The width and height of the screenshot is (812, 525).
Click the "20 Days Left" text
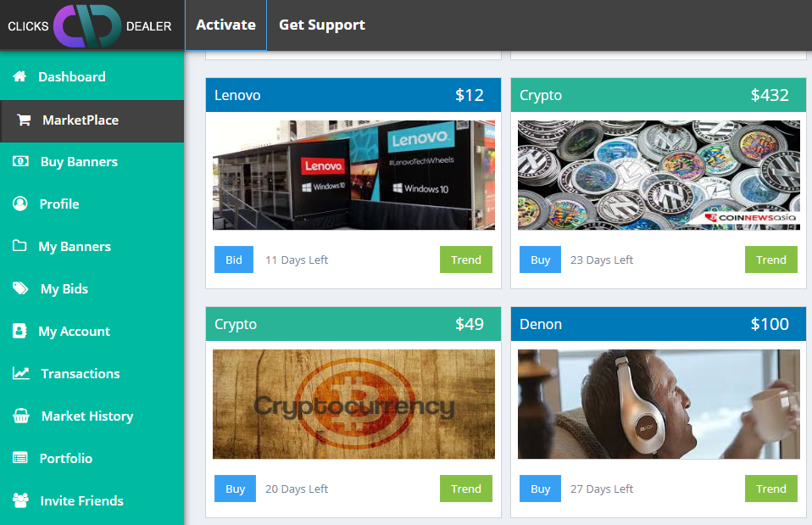click(x=297, y=489)
